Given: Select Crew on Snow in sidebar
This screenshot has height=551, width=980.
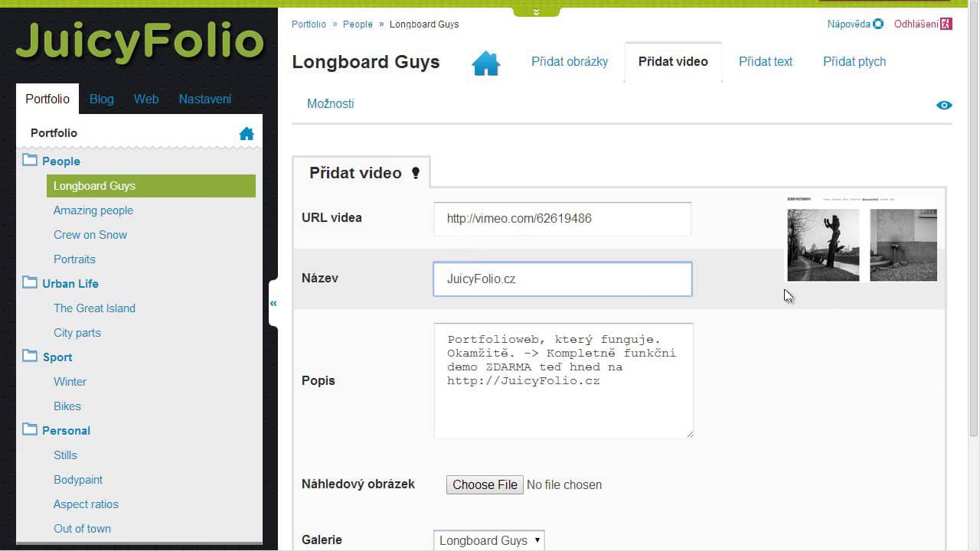Looking at the screenshot, I should [90, 235].
